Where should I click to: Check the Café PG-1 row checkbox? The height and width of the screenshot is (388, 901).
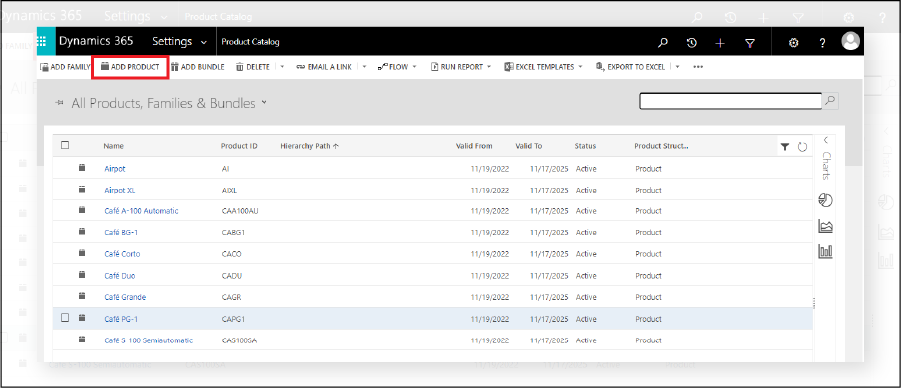(x=65, y=317)
